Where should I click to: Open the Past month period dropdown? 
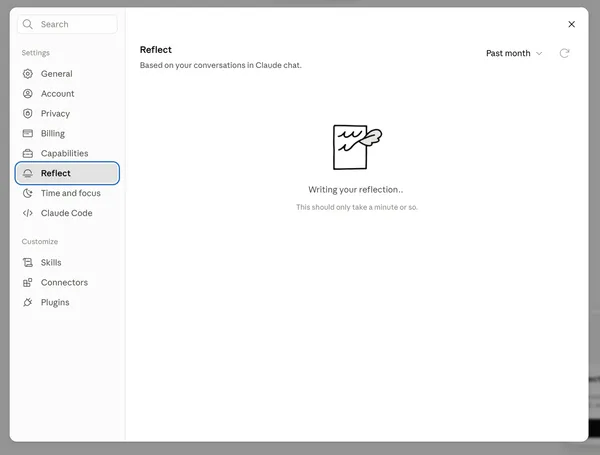pos(514,53)
